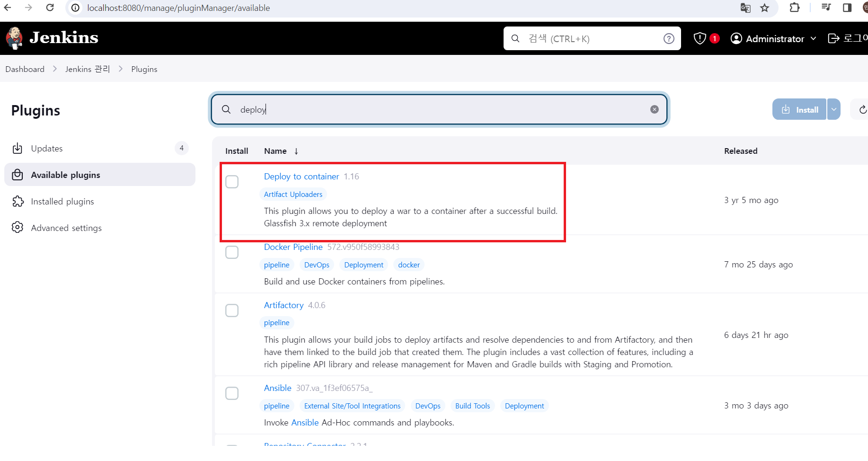The height and width of the screenshot is (461, 868).
Task: Click the Install button
Action: point(799,109)
